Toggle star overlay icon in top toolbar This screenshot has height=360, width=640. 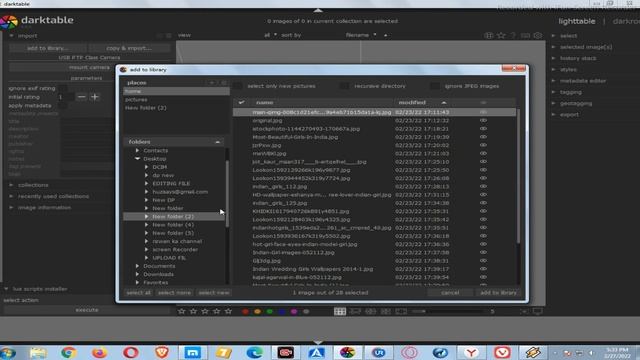pos(501,36)
